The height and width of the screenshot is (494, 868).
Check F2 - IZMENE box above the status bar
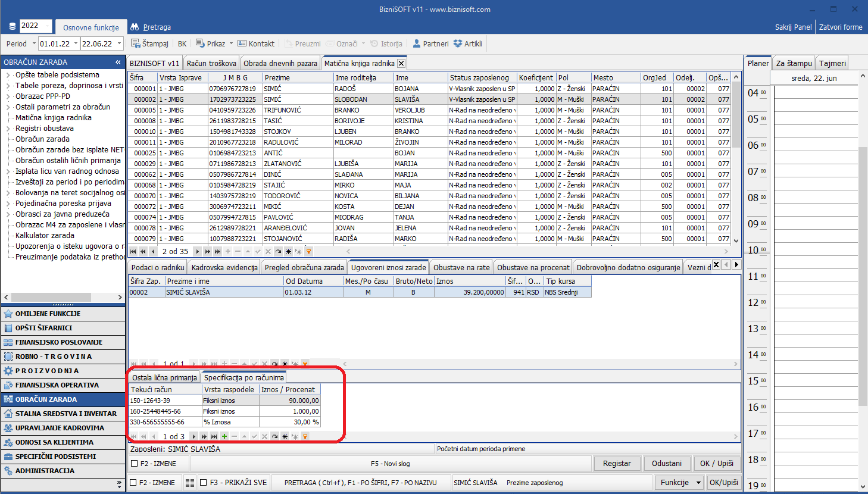pos(135,463)
